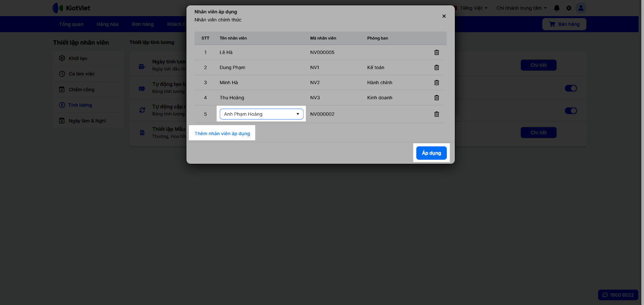Toggle the Tự động cập nhật switch

click(571, 111)
